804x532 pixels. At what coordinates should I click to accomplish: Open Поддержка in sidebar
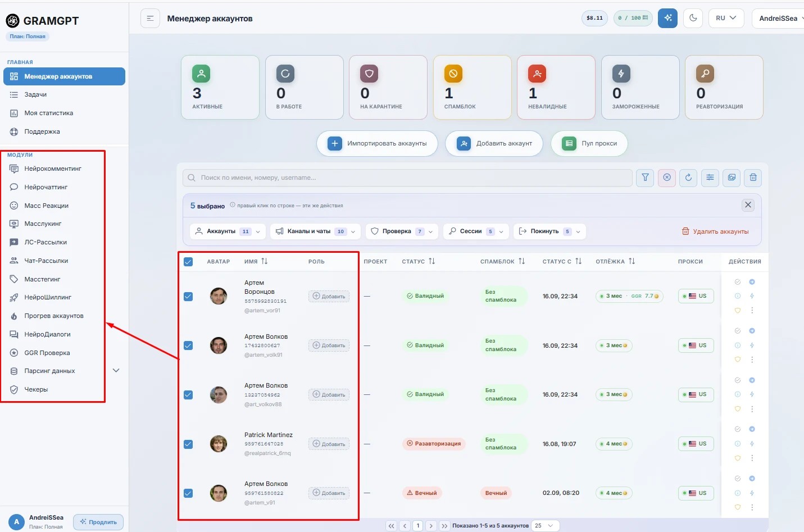point(42,131)
